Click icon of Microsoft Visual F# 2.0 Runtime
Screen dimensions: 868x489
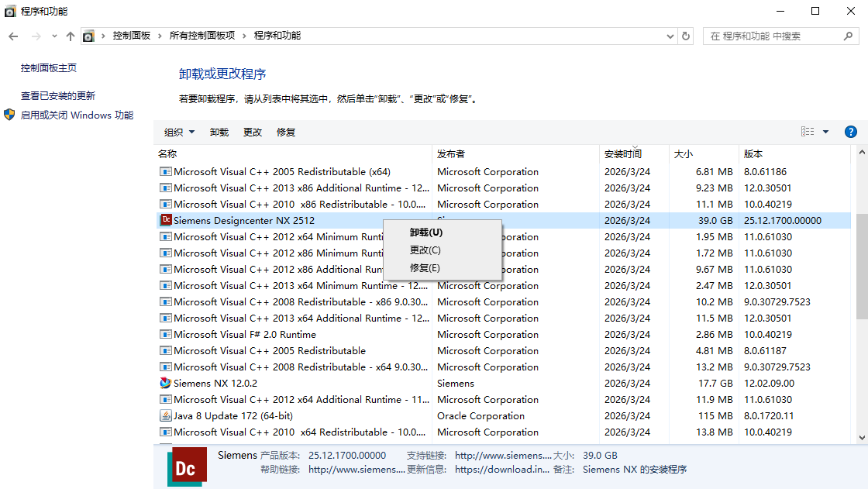pyautogui.click(x=166, y=335)
